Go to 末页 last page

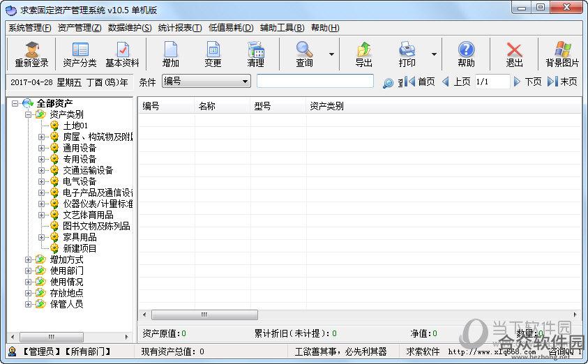[x=562, y=82]
